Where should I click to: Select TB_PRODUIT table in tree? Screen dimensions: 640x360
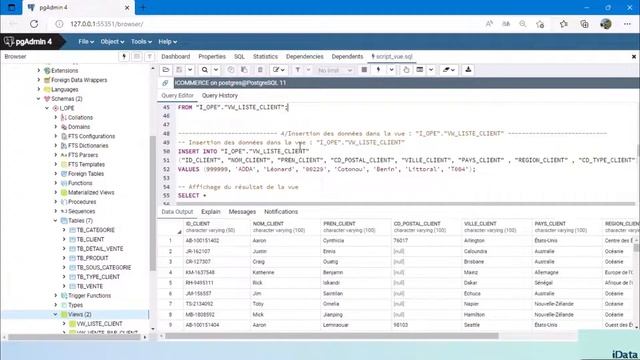[92, 258]
